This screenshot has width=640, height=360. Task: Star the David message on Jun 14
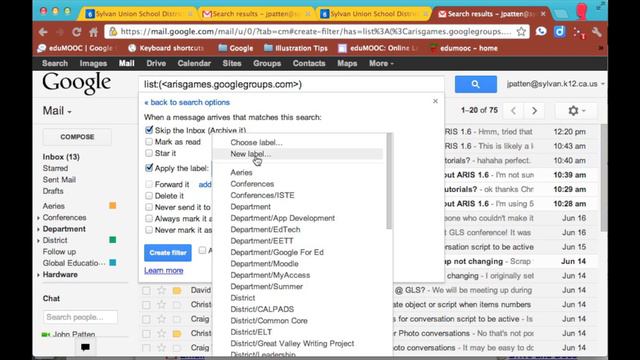click(161, 290)
